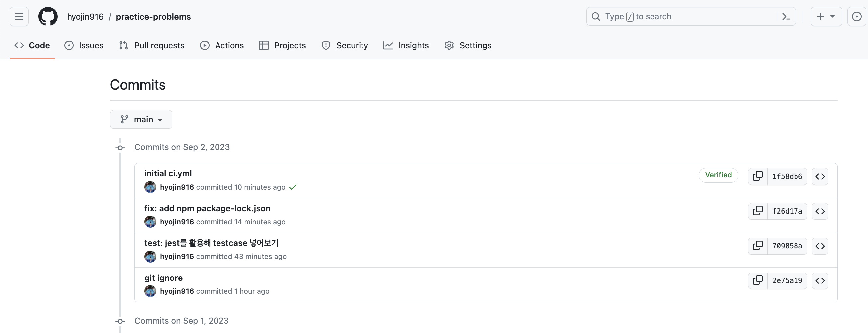
Task: View CI success checkmark on initial ci.yml
Action: click(x=293, y=187)
